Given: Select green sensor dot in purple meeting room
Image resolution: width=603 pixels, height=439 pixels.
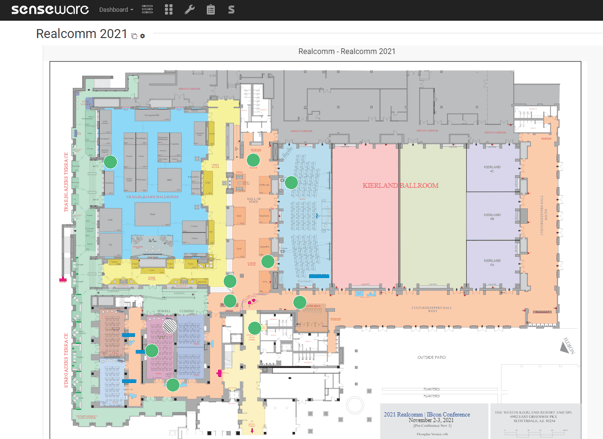Looking at the screenshot, I should tap(152, 351).
